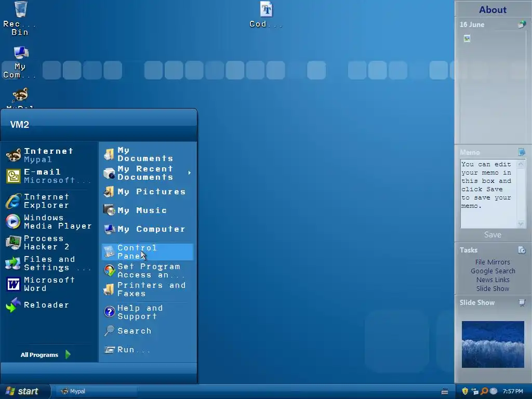Open My Documents folder

pyautogui.click(x=148, y=154)
